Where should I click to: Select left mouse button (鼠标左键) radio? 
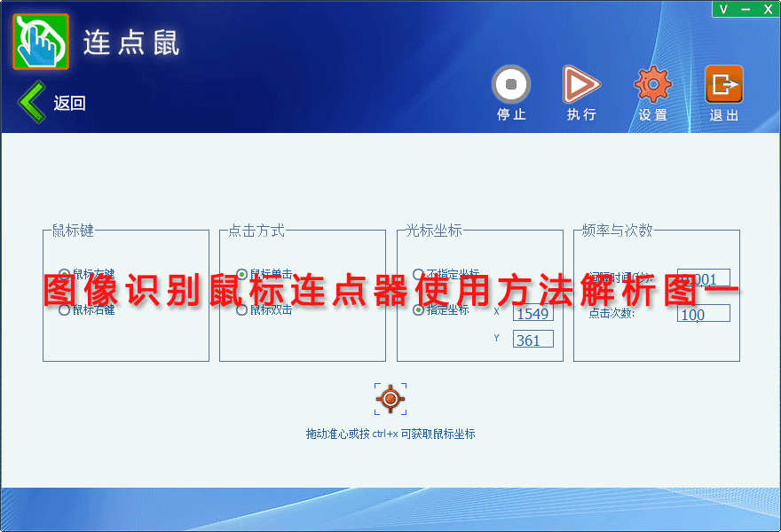(x=64, y=274)
